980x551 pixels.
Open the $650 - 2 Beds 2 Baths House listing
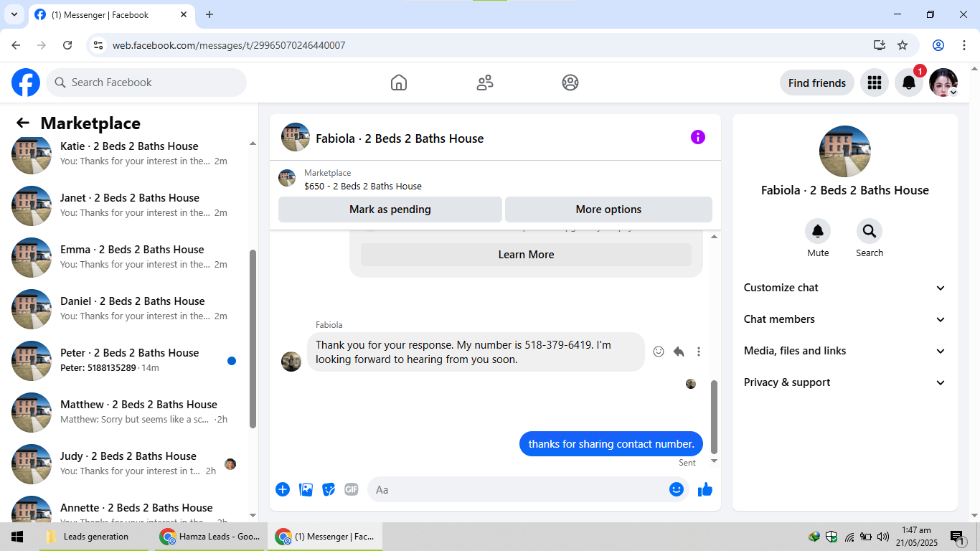coord(363,186)
